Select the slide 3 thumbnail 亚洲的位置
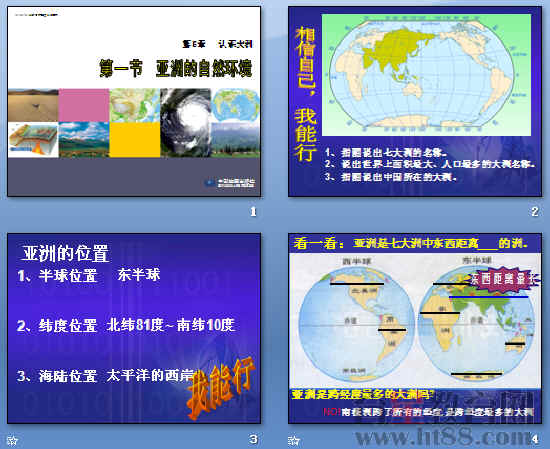The height and width of the screenshot is (449, 550). [x=134, y=328]
